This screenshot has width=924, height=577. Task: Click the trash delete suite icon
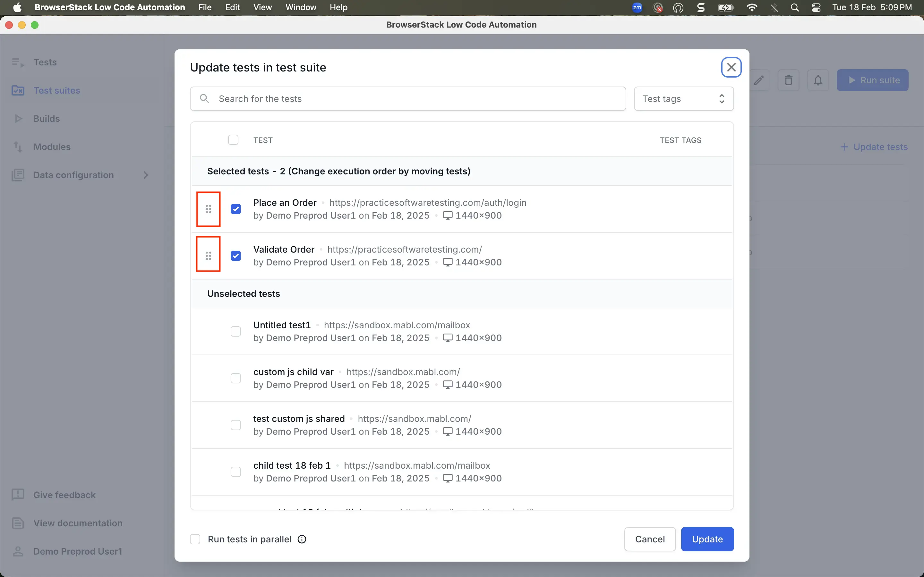(x=789, y=80)
